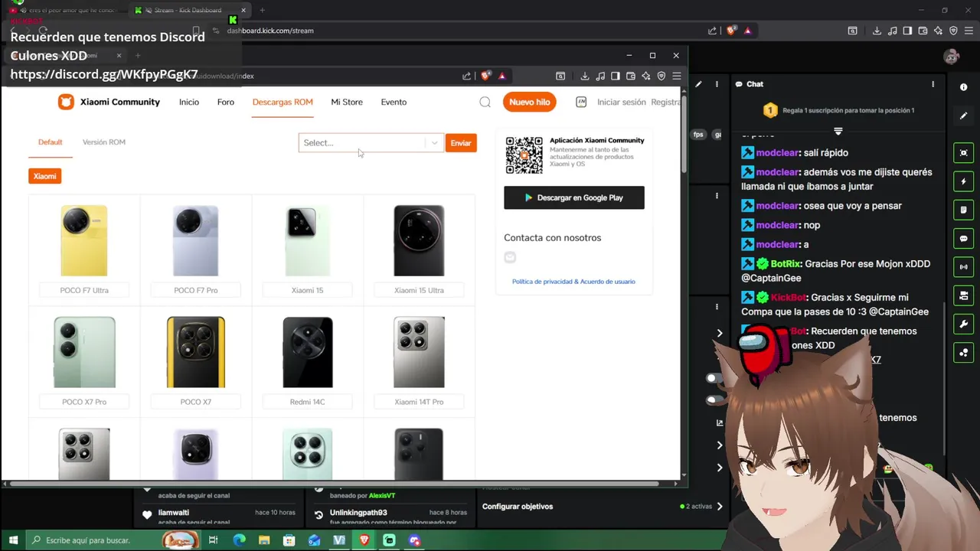
Task: Click the Brave Rewards triangle in front window
Action: 502,76
